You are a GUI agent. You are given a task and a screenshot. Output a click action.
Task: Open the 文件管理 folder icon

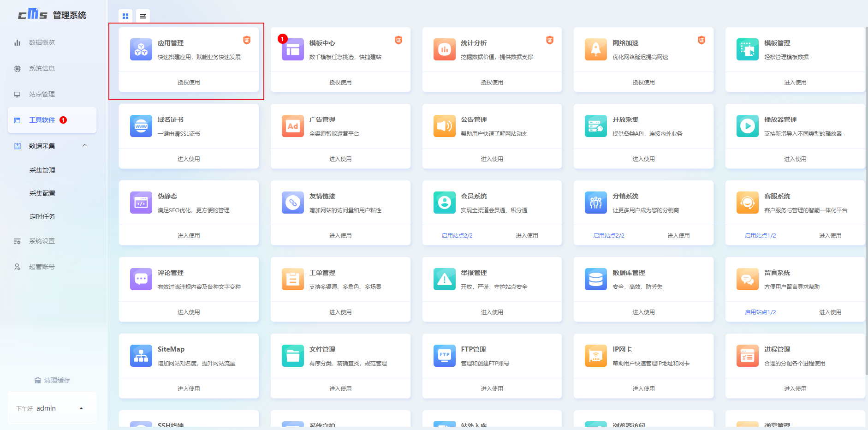[x=293, y=356]
